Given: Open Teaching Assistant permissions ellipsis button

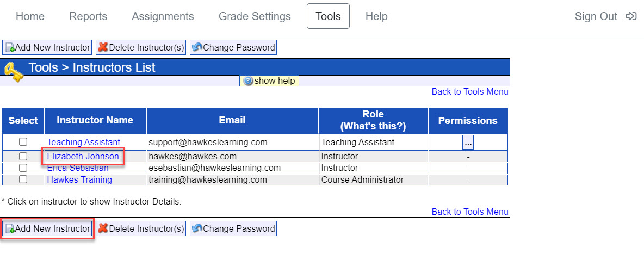Looking at the screenshot, I should pyautogui.click(x=468, y=143).
